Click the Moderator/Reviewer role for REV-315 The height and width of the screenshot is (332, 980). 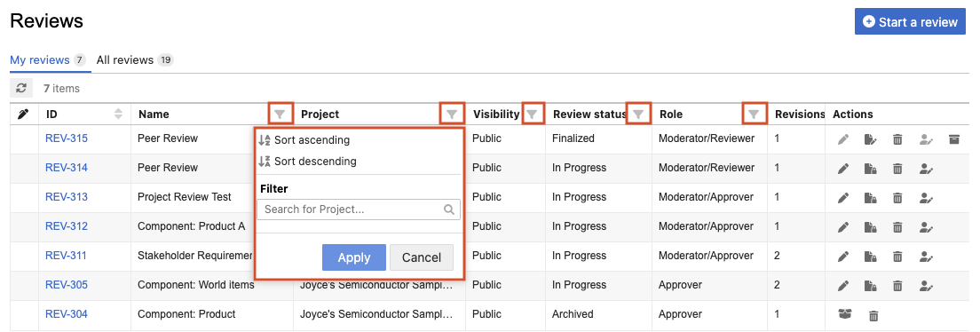coord(707,138)
